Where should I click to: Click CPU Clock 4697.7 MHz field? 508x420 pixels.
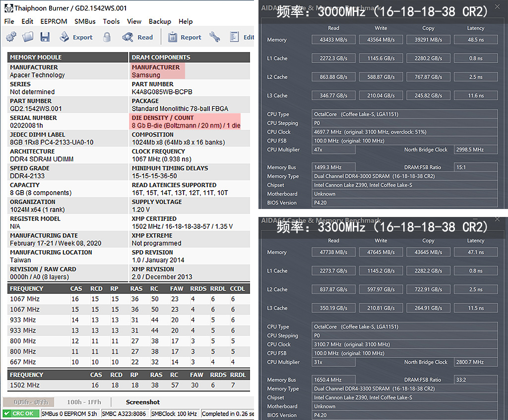pyautogui.click(x=405, y=132)
